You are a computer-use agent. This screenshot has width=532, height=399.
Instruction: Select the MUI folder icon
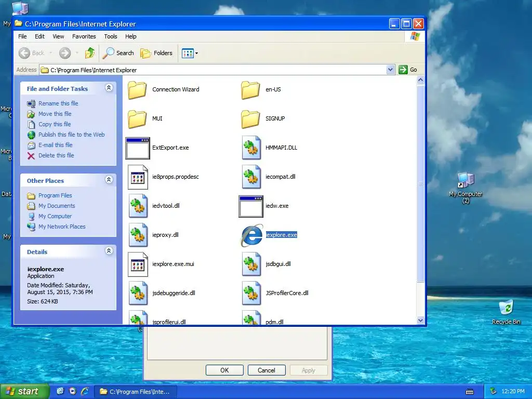(137, 119)
